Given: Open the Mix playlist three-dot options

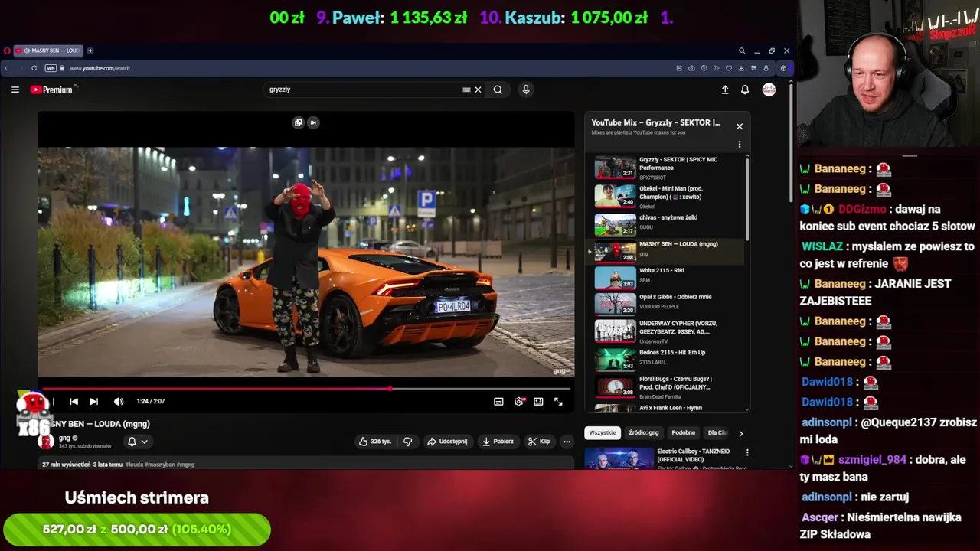Looking at the screenshot, I should click(739, 144).
